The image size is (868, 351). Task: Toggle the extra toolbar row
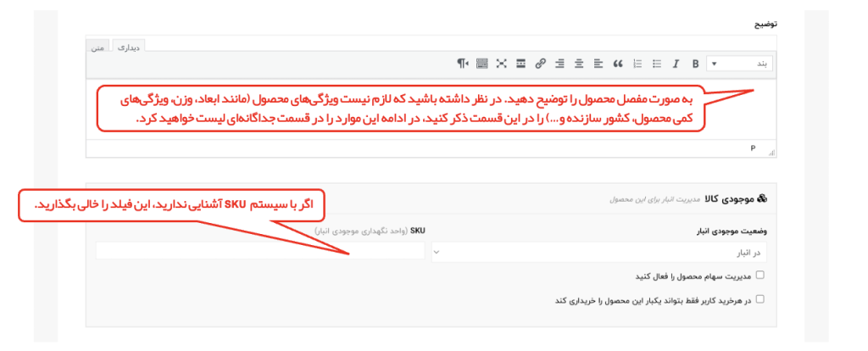pos(481,64)
